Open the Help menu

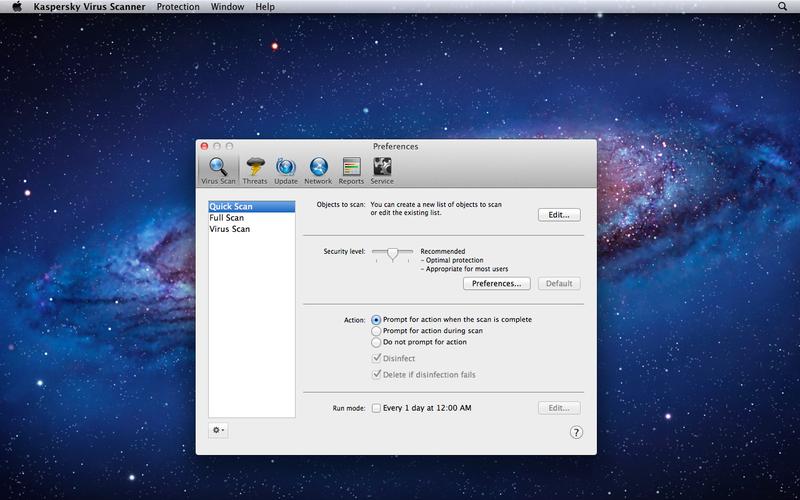(x=265, y=7)
